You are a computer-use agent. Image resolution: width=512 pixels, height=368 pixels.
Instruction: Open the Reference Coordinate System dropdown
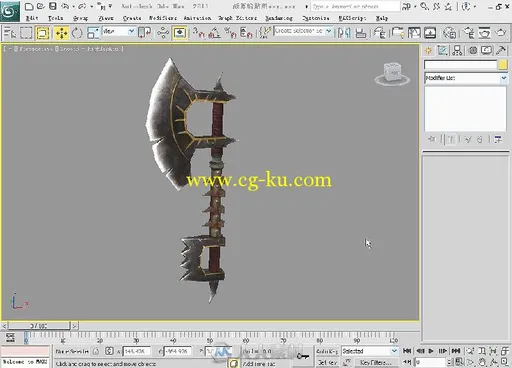click(118, 31)
